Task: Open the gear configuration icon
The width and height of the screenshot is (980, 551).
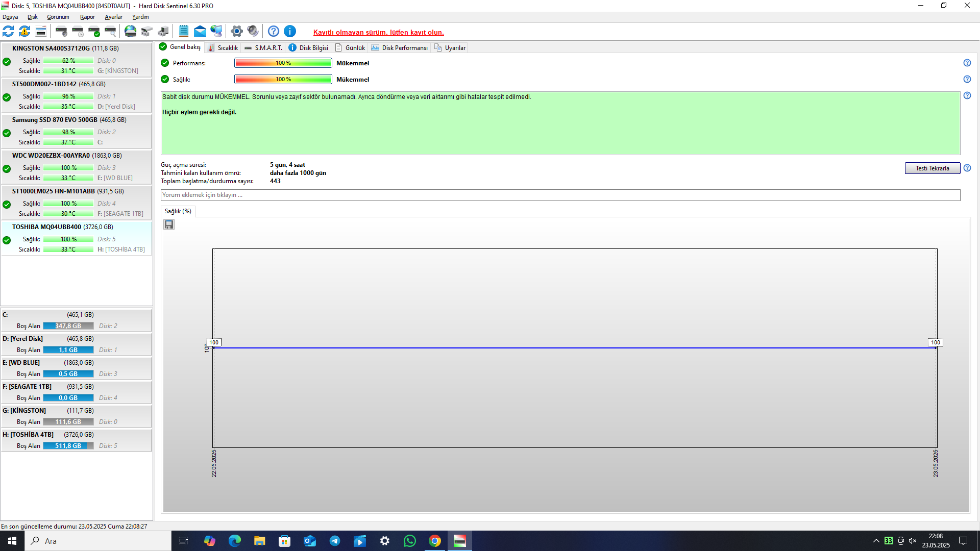Action: pos(236,32)
